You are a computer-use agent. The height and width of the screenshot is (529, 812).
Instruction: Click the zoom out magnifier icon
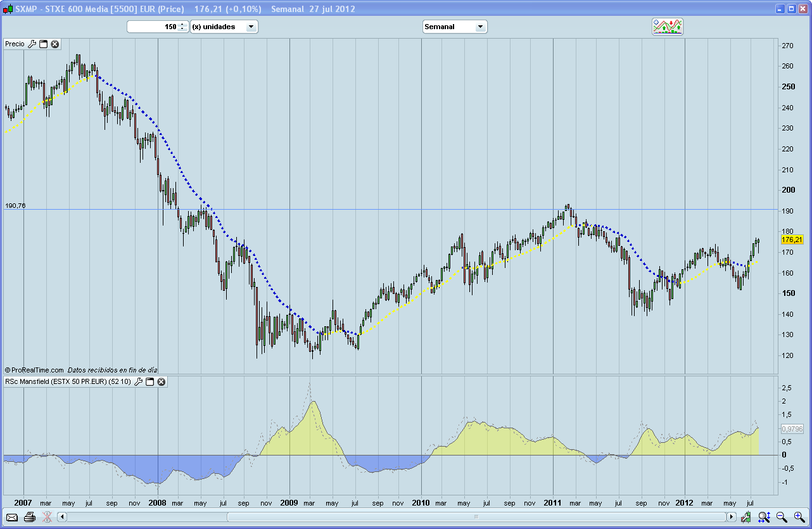(782, 518)
